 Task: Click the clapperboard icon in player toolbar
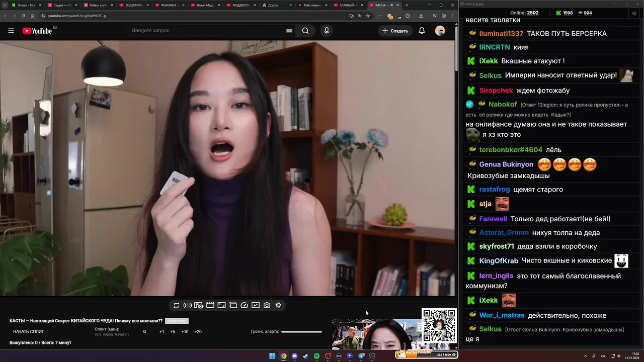(x=210, y=305)
